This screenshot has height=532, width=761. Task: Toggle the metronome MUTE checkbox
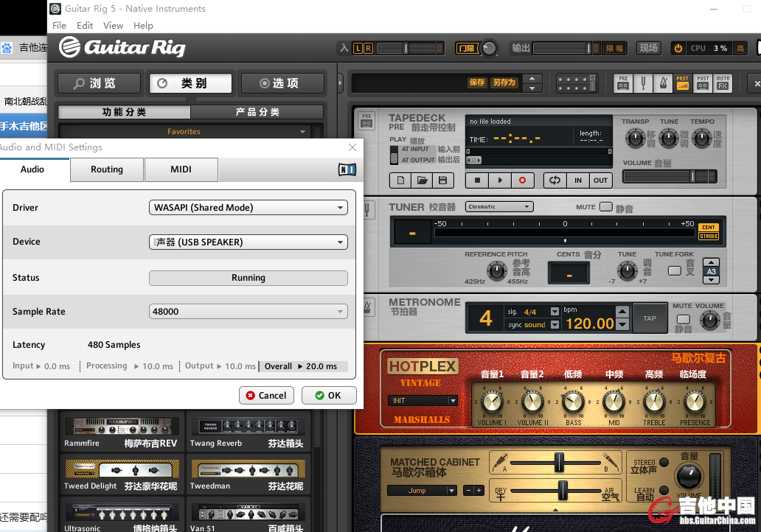coord(684,319)
